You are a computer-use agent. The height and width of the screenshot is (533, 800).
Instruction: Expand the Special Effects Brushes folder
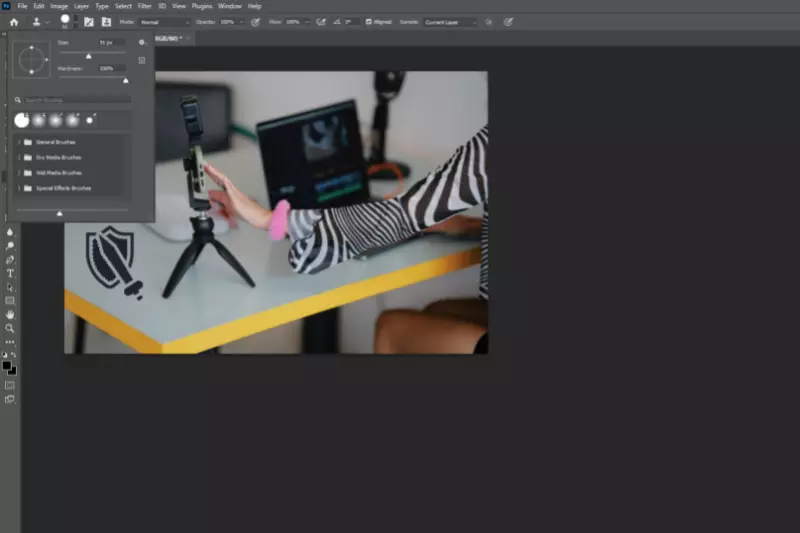click(x=19, y=188)
